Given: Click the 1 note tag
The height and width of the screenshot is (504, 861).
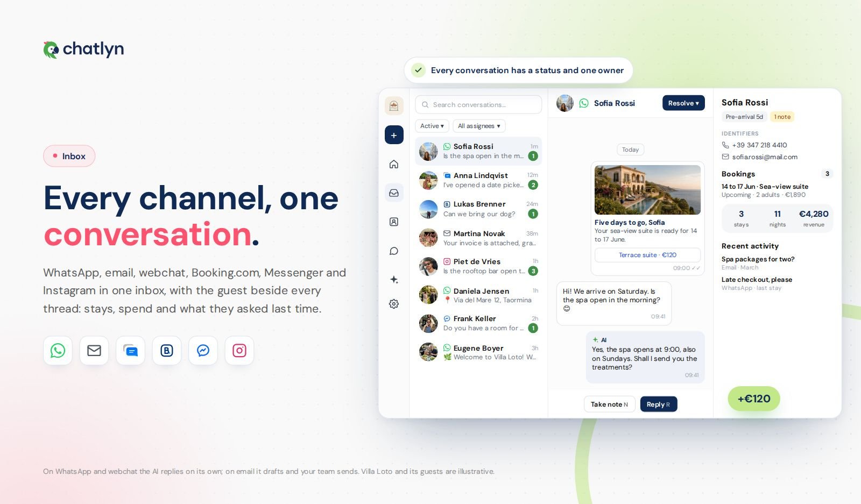Looking at the screenshot, I should coord(782,117).
